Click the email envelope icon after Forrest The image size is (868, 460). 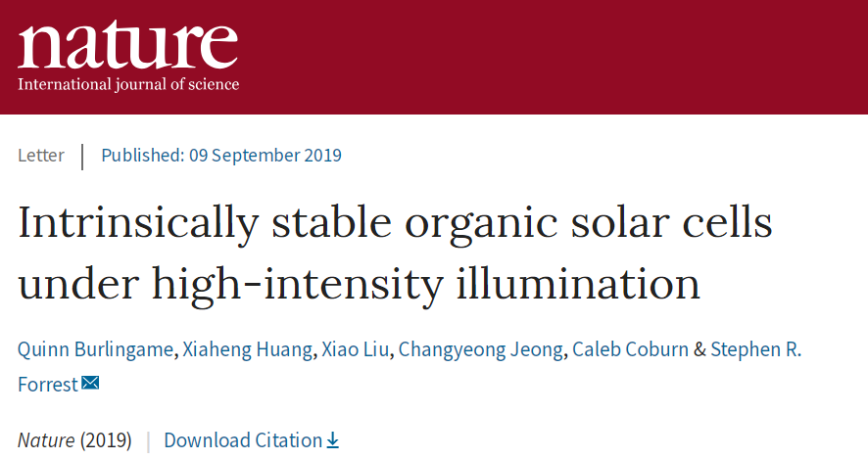point(90,383)
